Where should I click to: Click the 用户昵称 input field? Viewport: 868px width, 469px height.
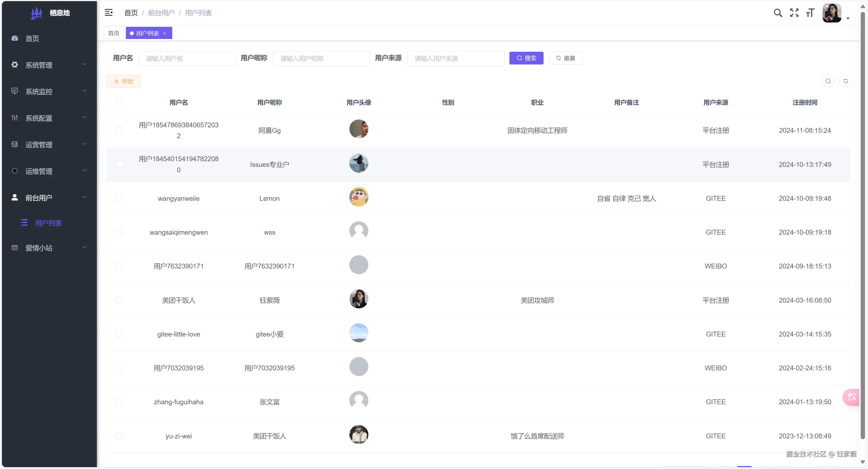tap(321, 58)
